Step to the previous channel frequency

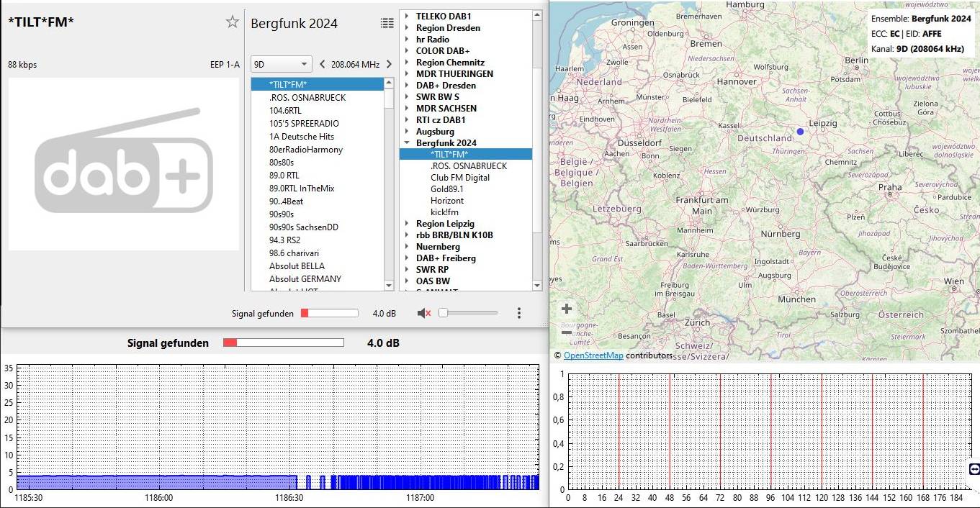(x=322, y=64)
